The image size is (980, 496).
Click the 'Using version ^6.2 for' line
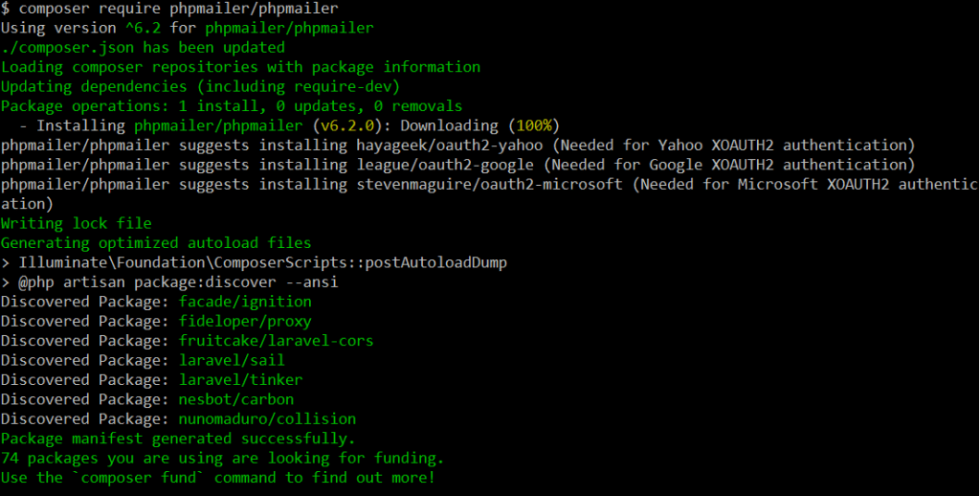[x=188, y=28]
